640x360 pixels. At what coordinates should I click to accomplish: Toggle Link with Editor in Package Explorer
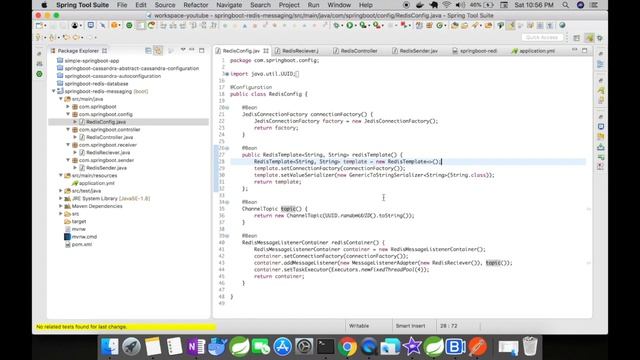[159, 51]
